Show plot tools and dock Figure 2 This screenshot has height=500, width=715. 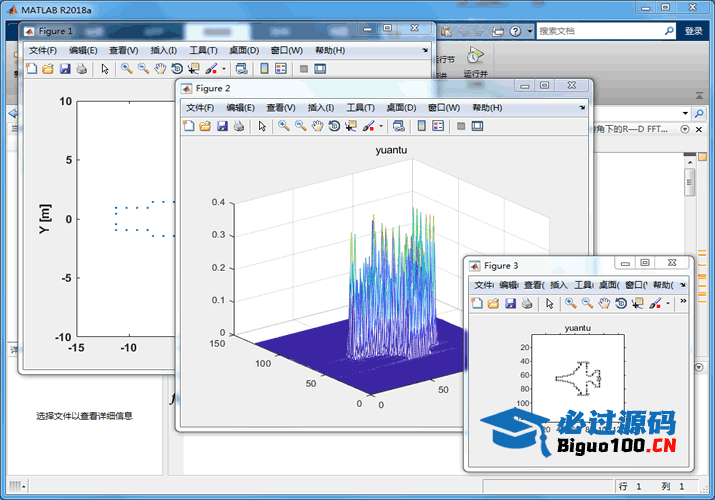[477, 126]
